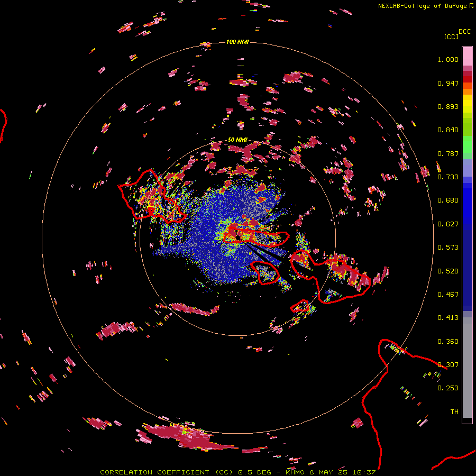
Task: Select the 0.467 color scale value
Action: point(448,295)
